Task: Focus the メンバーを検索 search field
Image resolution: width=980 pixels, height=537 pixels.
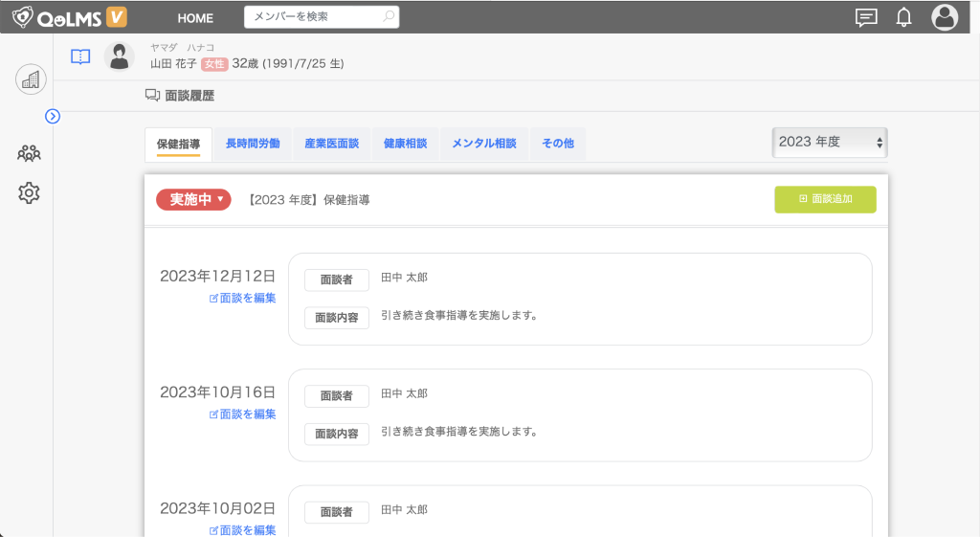Action: click(316, 17)
